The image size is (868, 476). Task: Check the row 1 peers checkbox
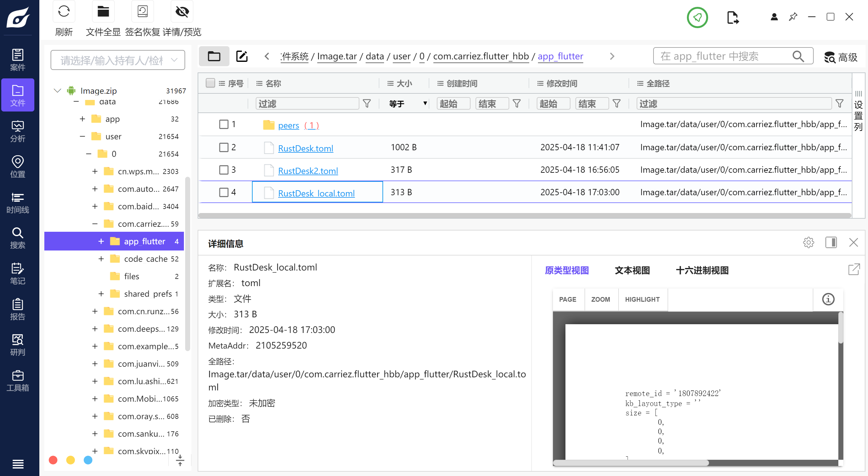point(224,124)
